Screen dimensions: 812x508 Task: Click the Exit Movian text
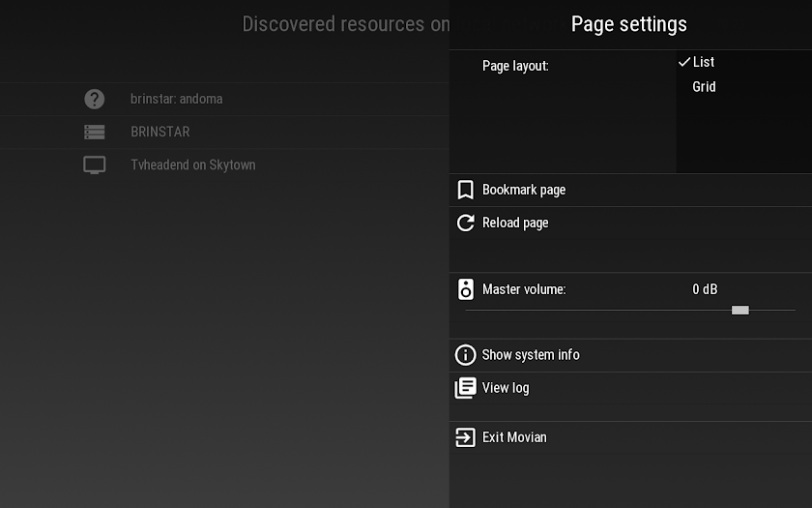(514, 437)
